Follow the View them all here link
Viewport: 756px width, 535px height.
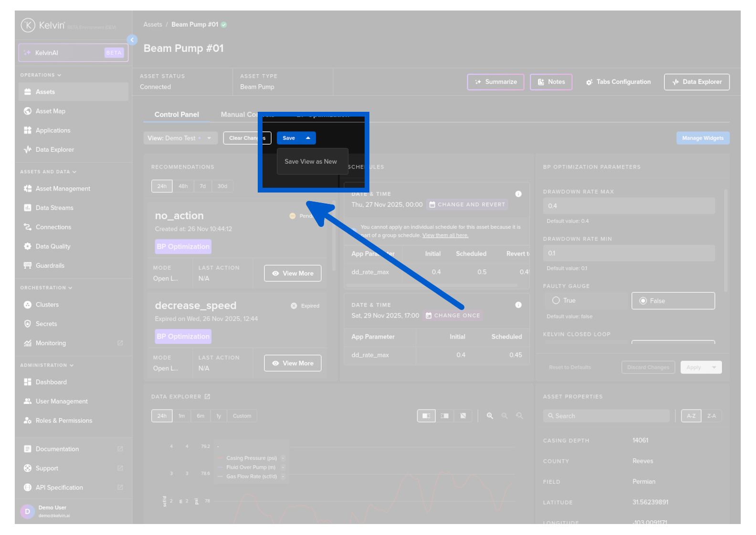[x=445, y=235]
